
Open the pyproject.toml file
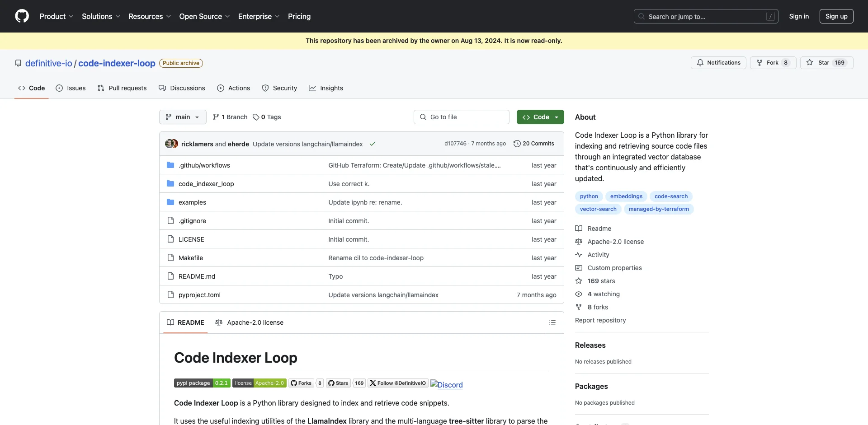(199, 295)
